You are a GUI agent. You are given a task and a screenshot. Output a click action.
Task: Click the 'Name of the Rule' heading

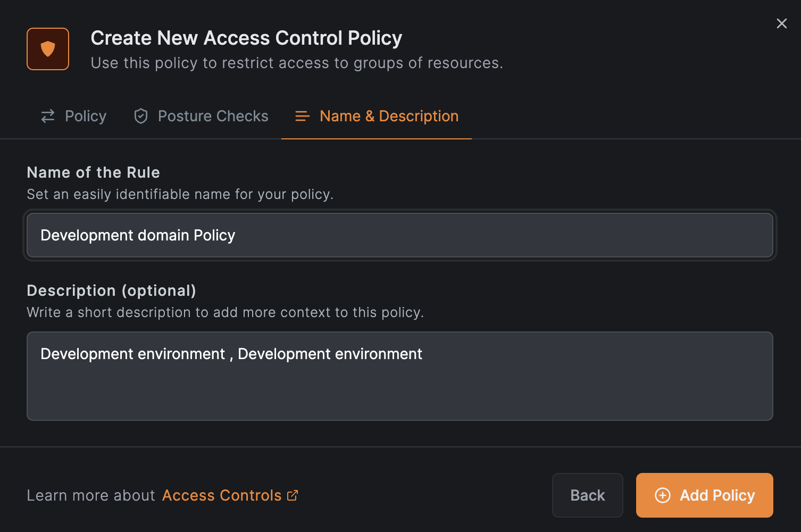tap(94, 172)
